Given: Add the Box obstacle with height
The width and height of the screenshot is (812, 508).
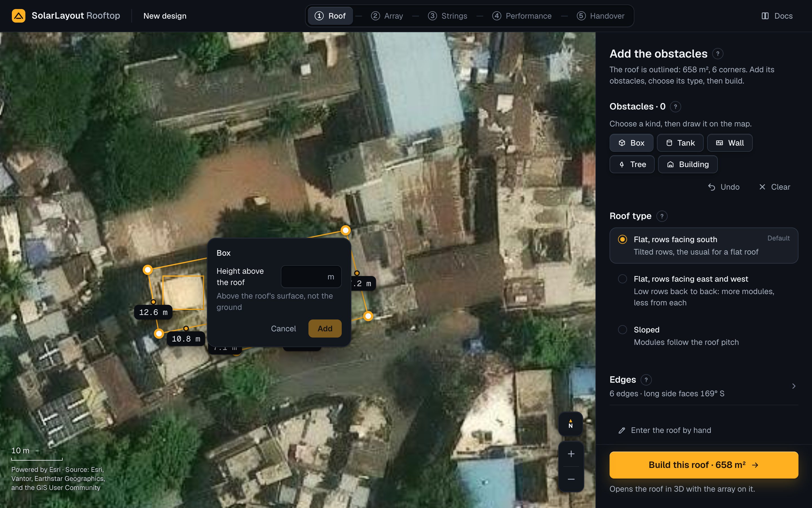Looking at the screenshot, I should coord(325,329).
